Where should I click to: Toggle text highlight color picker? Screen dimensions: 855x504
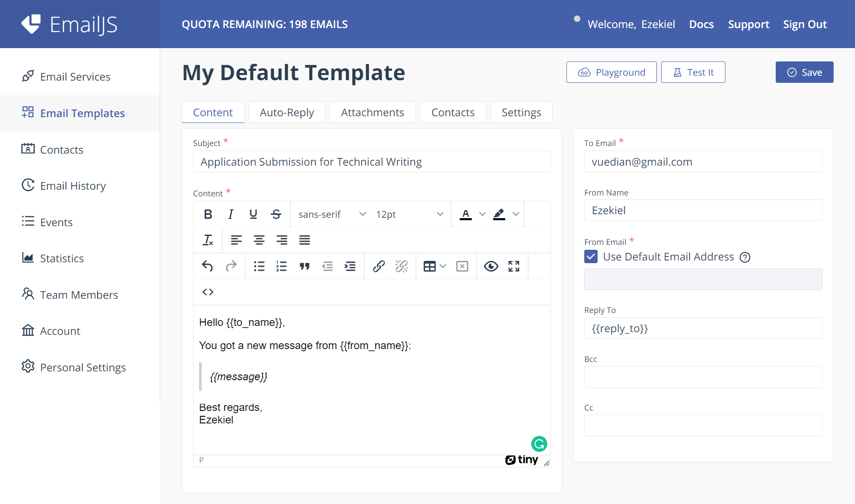[x=515, y=214]
